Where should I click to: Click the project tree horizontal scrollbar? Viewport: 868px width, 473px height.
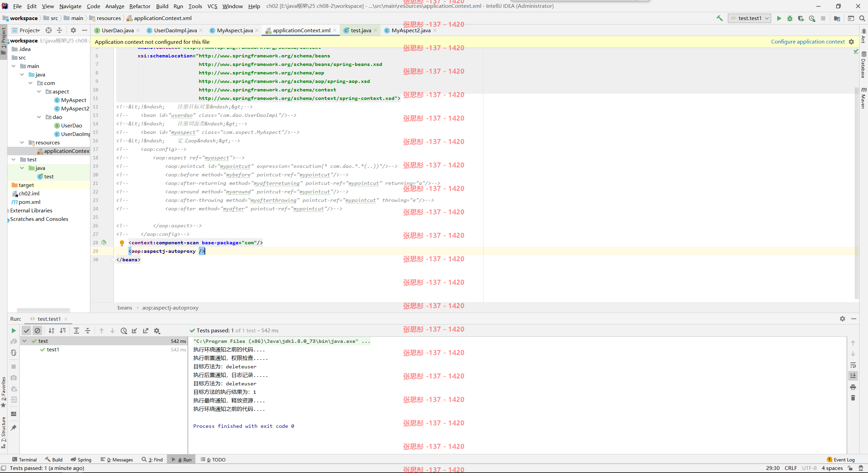click(43, 310)
